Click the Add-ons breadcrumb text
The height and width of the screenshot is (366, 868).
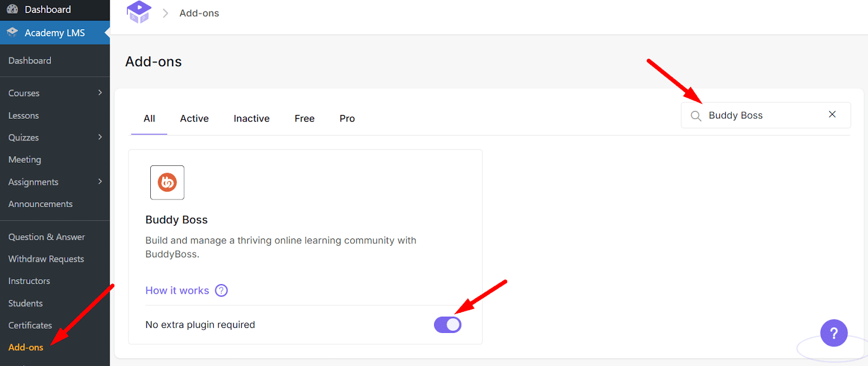[x=199, y=13]
